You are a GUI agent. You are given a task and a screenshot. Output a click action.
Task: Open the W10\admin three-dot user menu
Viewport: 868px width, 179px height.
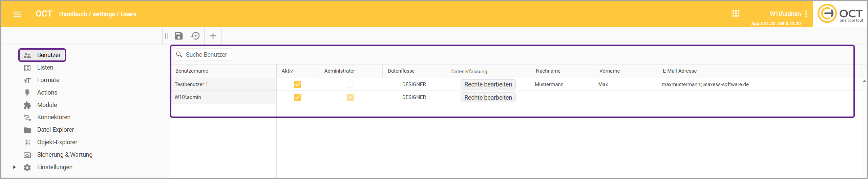click(x=806, y=14)
